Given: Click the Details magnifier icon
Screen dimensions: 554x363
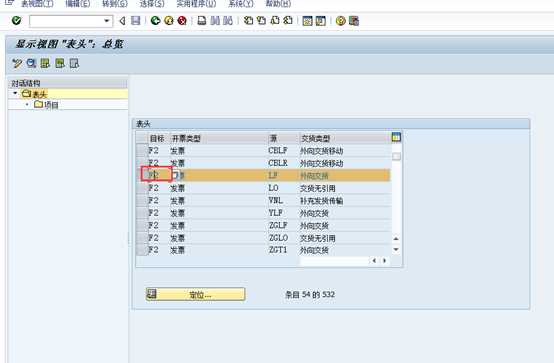Looking at the screenshot, I should pos(31,64).
